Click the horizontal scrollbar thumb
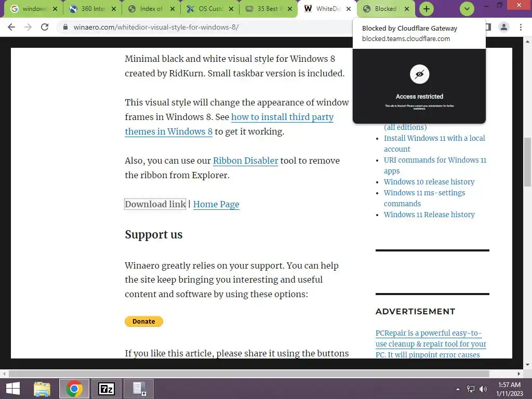This screenshot has width=532, height=399. tap(249, 374)
